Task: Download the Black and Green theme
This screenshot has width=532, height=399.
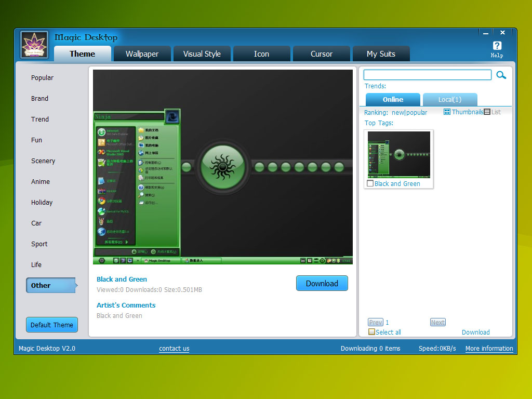Action: (322, 283)
